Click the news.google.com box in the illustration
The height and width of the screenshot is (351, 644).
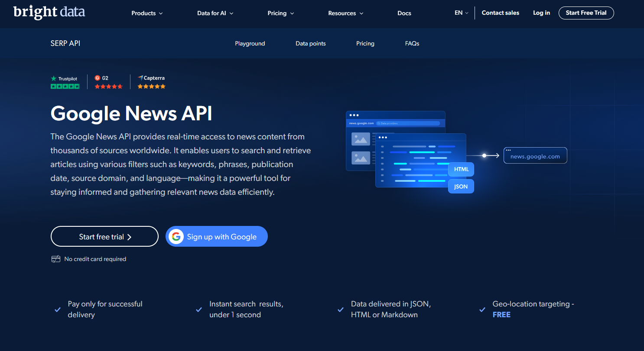[535, 155]
